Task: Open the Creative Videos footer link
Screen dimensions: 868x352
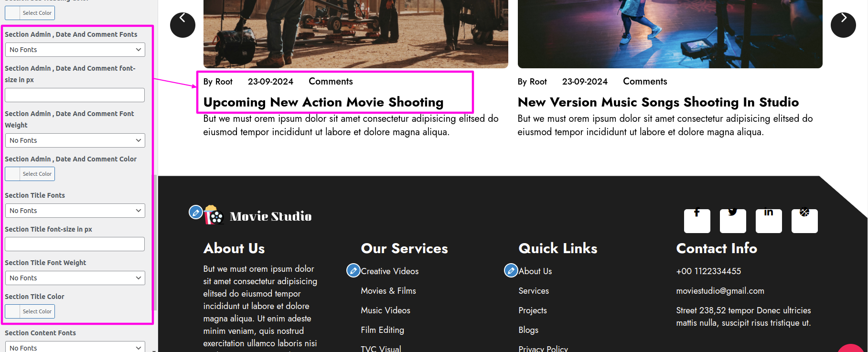Action: click(390, 271)
